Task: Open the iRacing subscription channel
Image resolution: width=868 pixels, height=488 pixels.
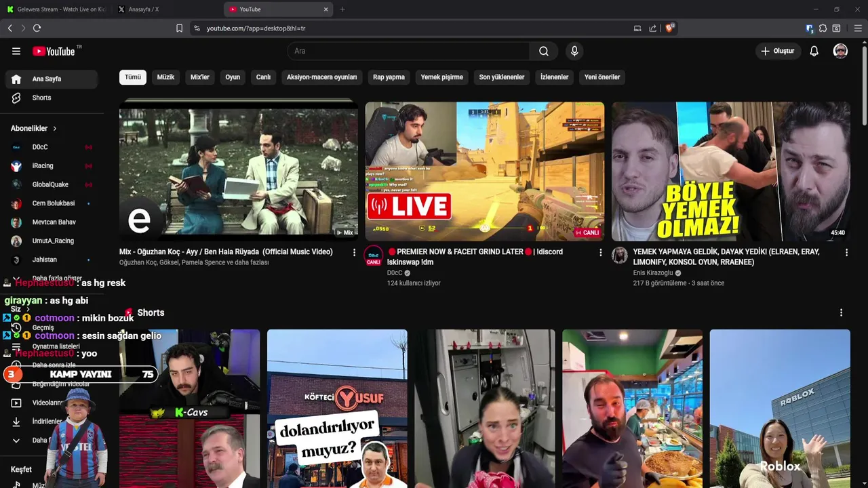Action: tap(52, 166)
